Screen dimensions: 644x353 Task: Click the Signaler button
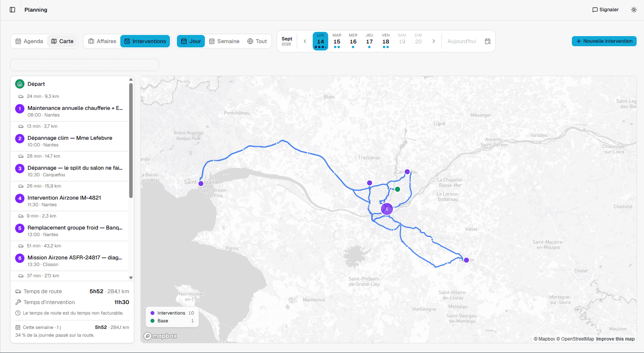pyautogui.click(x=606, y=10)
